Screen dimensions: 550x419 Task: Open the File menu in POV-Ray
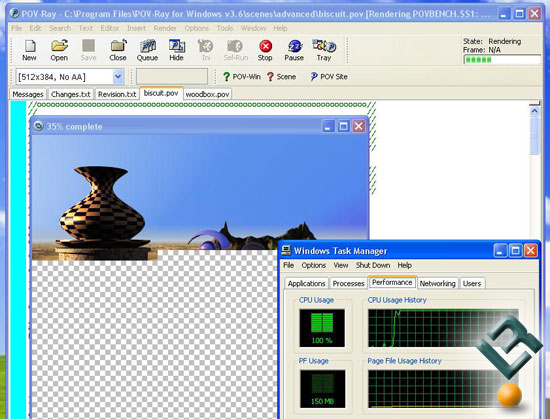(16, 28)
